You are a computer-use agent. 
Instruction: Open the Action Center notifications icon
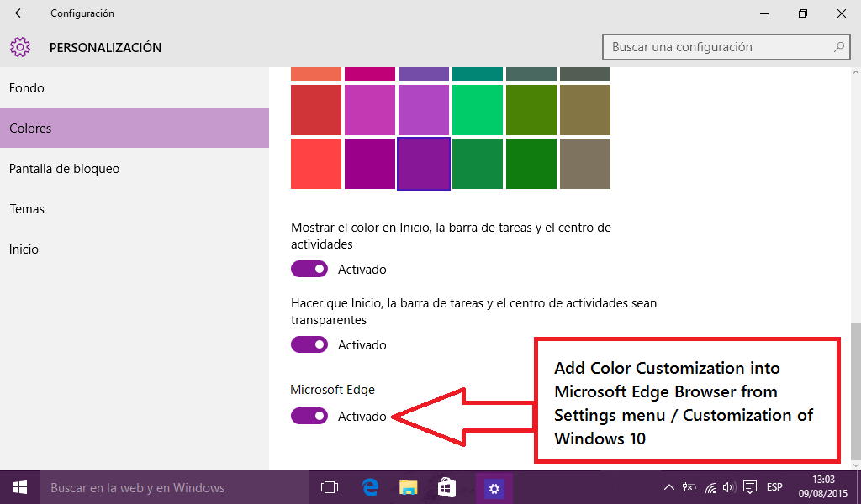pos(750,487)
